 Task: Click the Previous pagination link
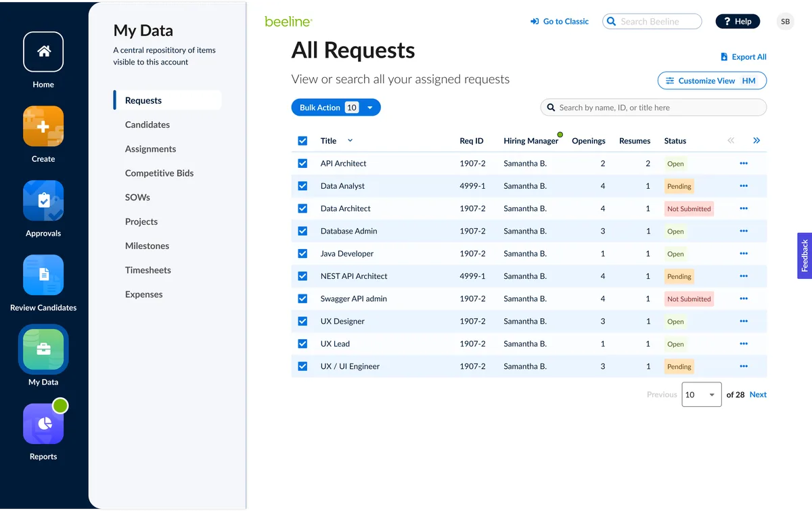(662, 395)
